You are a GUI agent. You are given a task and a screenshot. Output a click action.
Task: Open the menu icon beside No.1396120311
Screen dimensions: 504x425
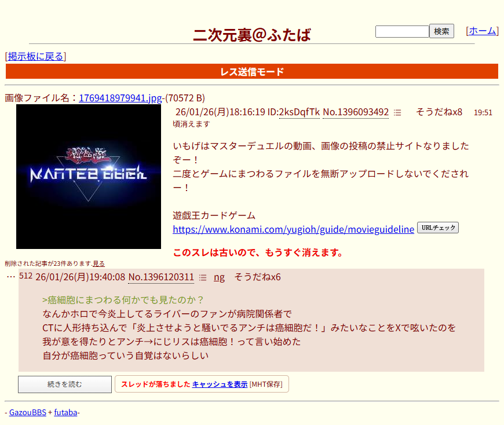pos(202,277)
